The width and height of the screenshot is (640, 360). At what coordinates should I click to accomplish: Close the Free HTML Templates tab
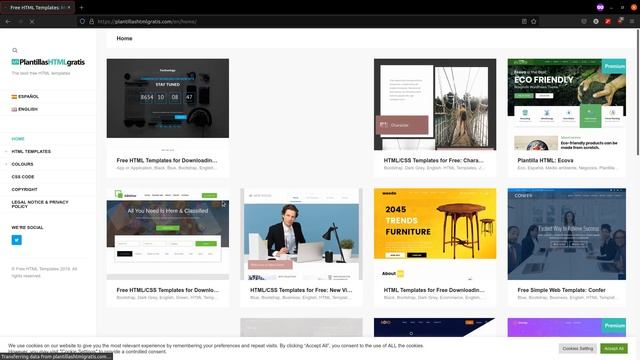coord(69,7)
